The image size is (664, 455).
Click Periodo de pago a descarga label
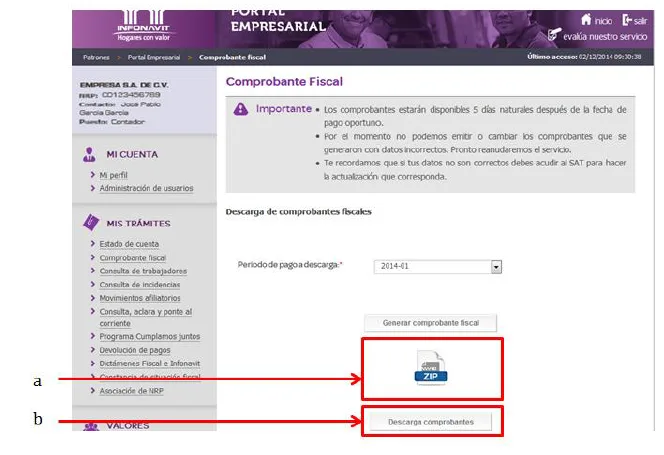tap(290, 265)
